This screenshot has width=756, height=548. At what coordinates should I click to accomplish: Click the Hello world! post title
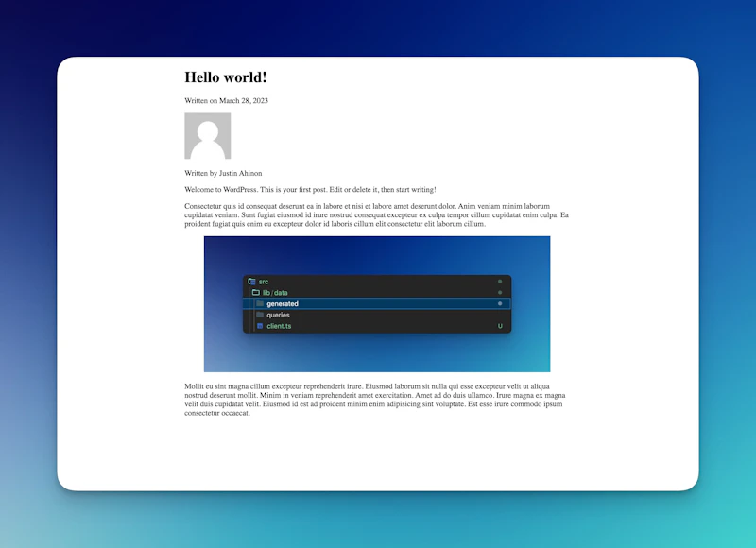click(x=225, y=77)
